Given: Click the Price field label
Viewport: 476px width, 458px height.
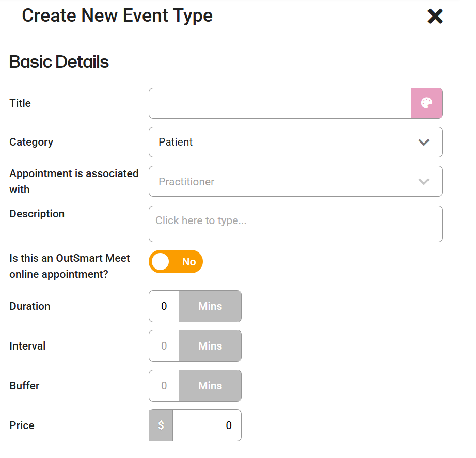Looking at the screenshot, I should [x=22, y=425].
